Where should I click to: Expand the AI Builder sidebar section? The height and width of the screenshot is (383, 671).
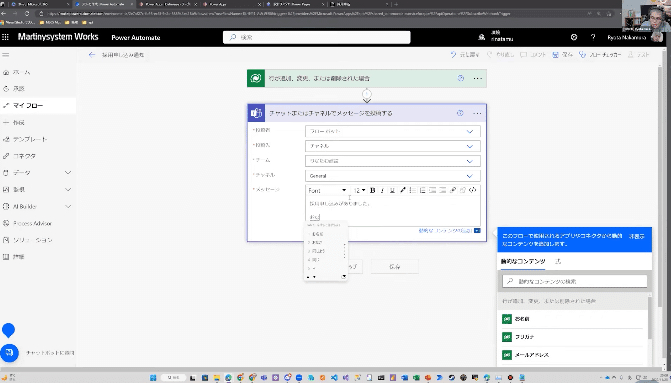pyautogui.click(x=68, y=207)
